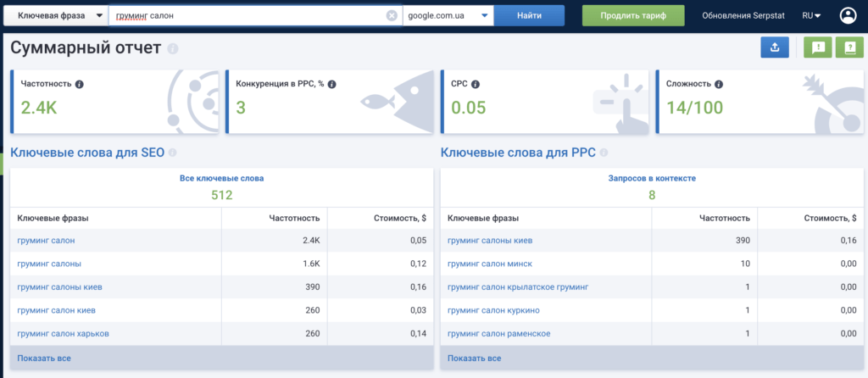The width and height of the screenshot is (868, 378).
Task: Click the 1.6K frequency cell for груминг салоны
Action: 311,264
